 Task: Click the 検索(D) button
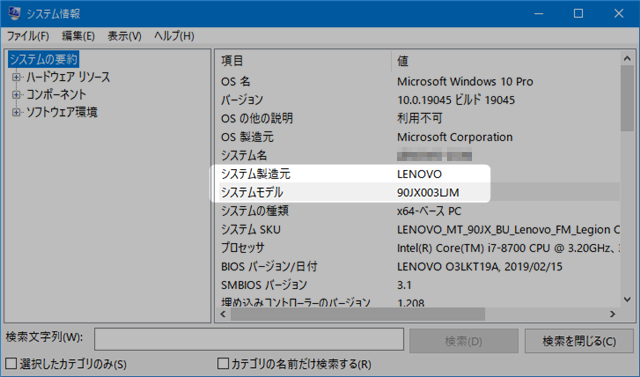point(464,341)
